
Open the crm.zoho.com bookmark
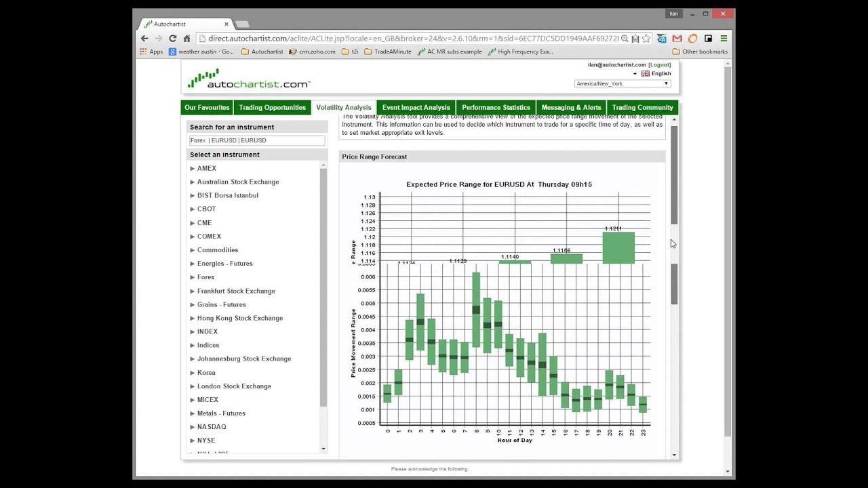[x=312, y=52]
